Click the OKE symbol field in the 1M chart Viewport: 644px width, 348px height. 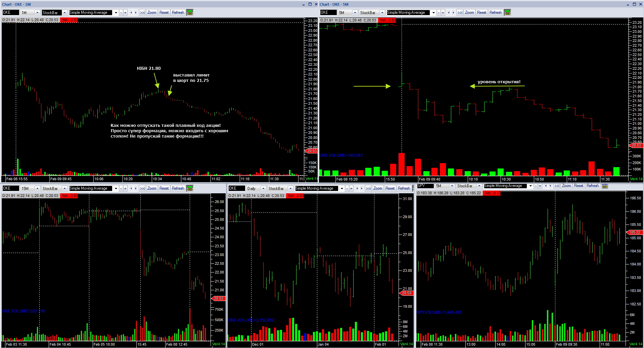[10, 12]
